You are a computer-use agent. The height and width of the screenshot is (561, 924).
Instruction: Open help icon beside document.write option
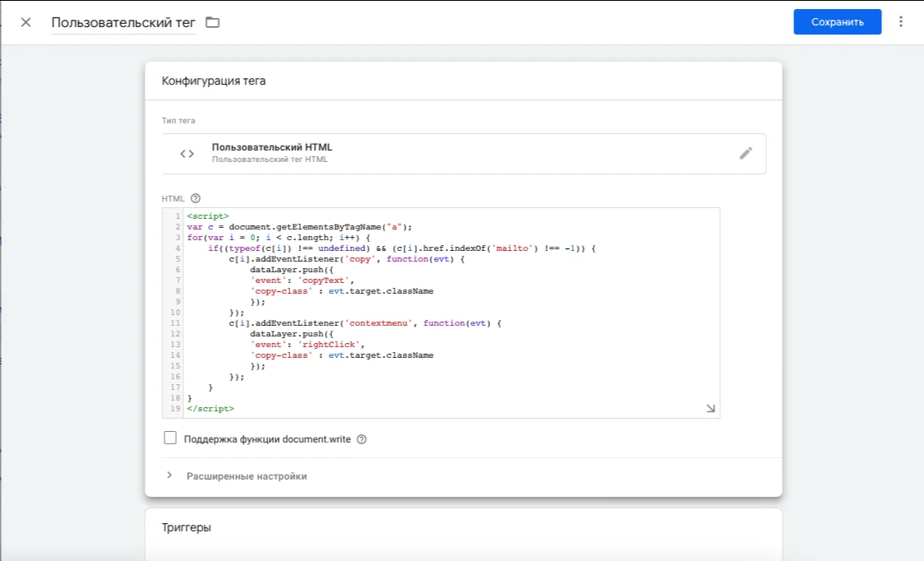[x=362, y=439]
